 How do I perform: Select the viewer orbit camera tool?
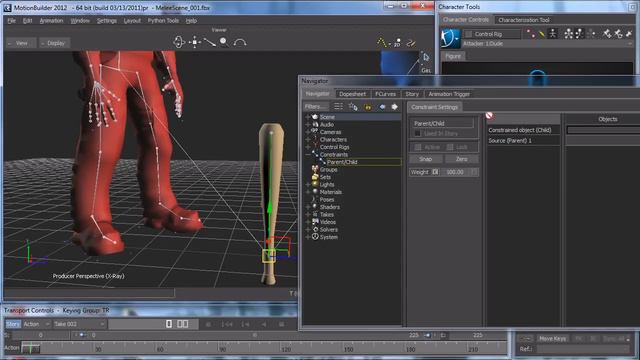pos(179,42)
